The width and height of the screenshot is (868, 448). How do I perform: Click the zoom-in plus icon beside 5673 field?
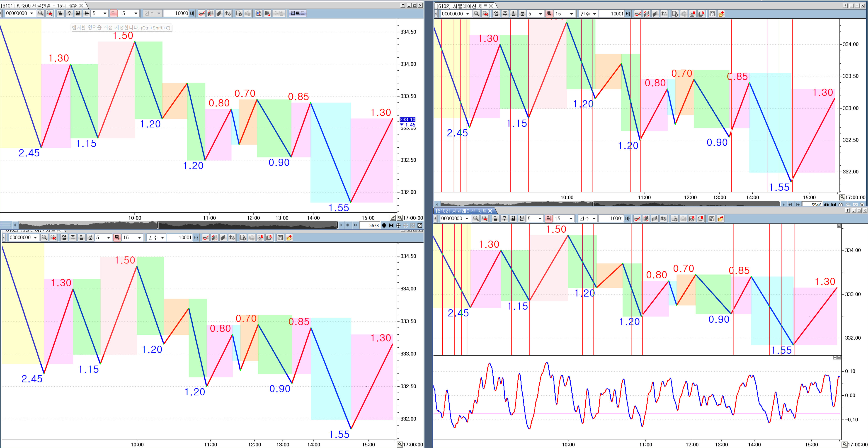coord(398,226)
